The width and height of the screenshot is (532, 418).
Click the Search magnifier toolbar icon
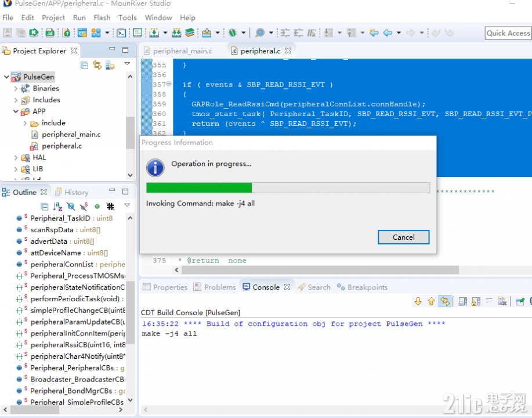click(260, 33)
